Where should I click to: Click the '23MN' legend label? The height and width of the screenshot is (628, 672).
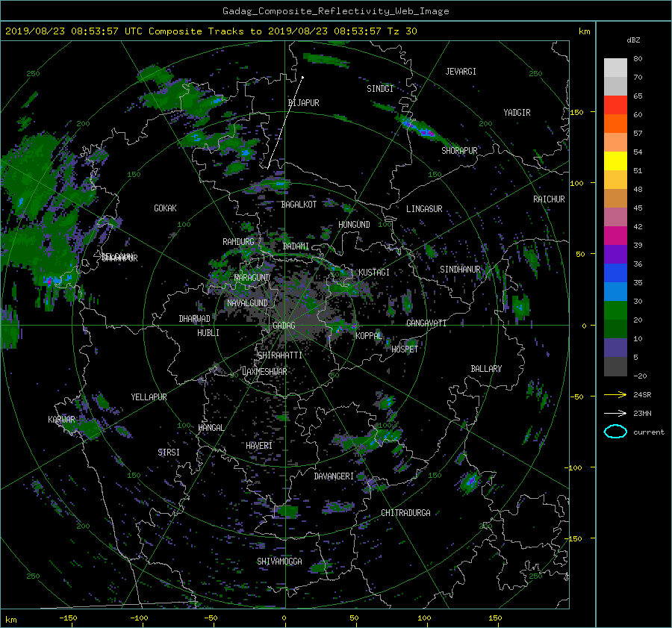642,414
